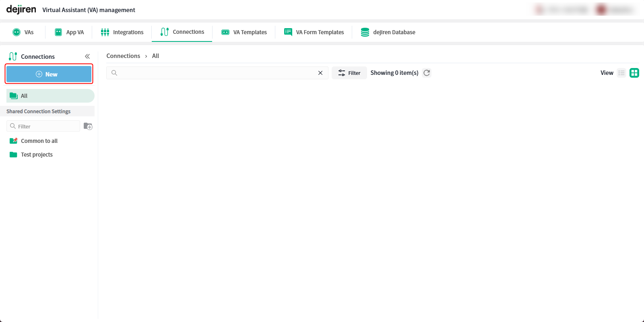Screen dimensions: 644x322
Task: Switch to grid view
Action: [634, 73]
